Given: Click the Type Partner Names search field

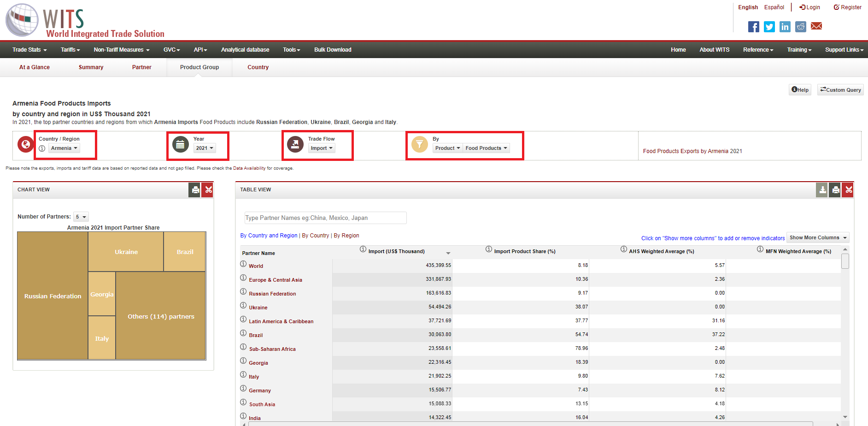Looking at the screenshot, I should (325, 218).
